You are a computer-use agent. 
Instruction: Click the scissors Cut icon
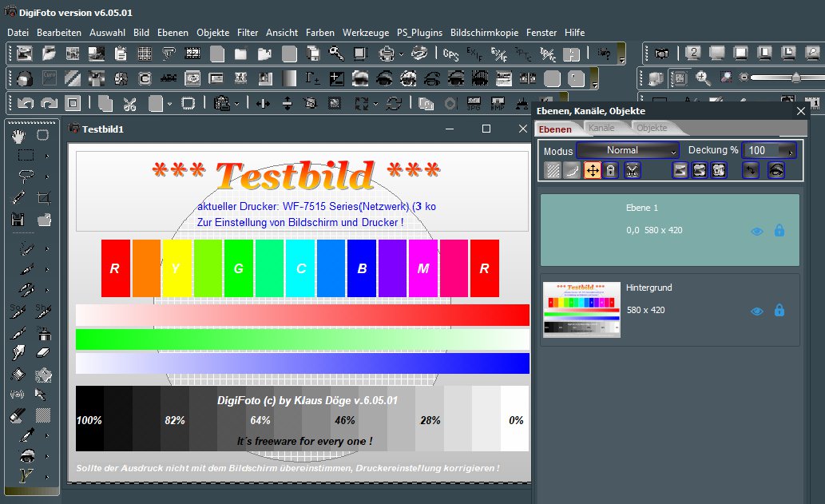coord(130,104)
